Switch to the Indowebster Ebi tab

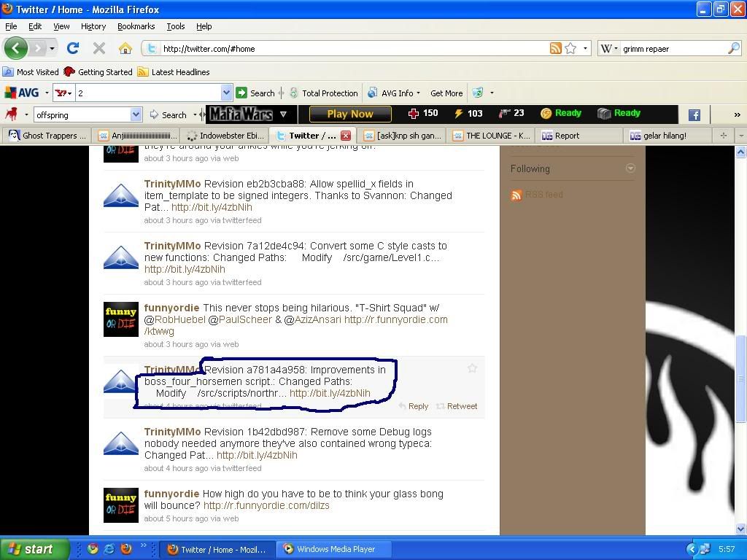point(225,136)
